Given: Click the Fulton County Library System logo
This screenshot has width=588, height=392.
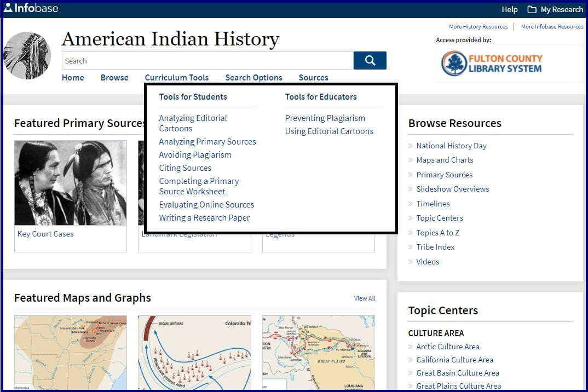Looking at the screenshot, I should (491, 64).
